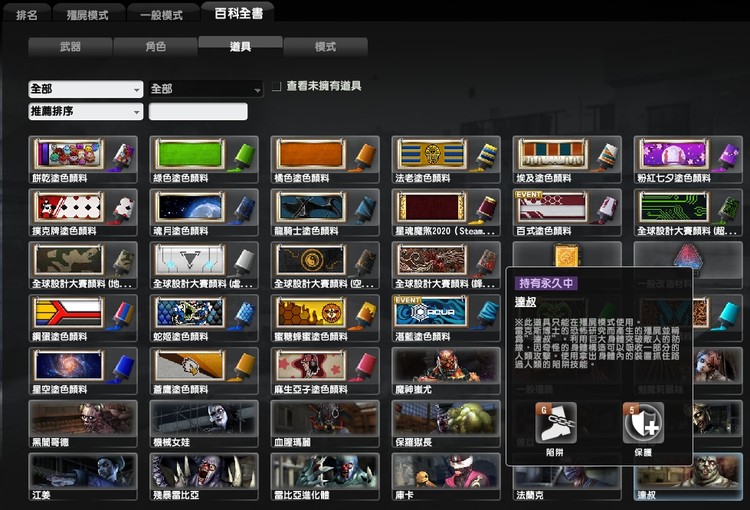The height and width of the screenshot is (510, 750).
Task: Click the 保護 shield skill icon
Action: 643,423
